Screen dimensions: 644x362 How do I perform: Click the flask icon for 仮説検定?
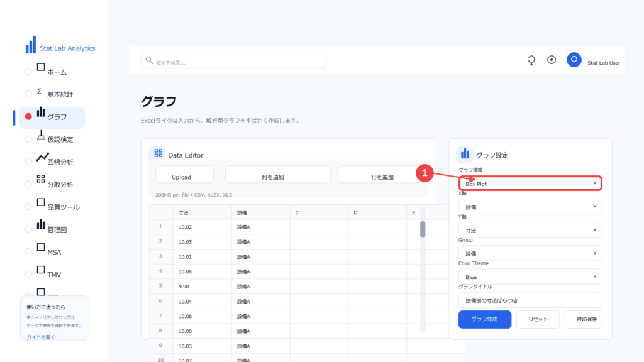41,135
